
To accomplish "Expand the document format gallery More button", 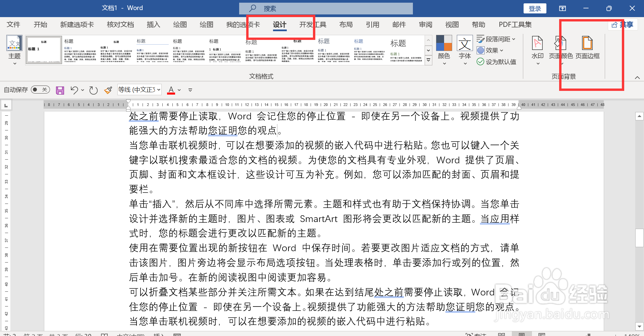I will (428, 60).
